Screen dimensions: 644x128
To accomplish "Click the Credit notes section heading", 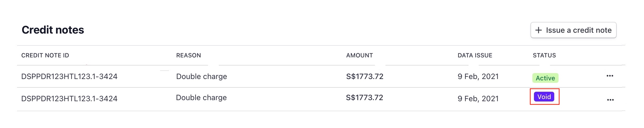I will (x=53, y=30).
